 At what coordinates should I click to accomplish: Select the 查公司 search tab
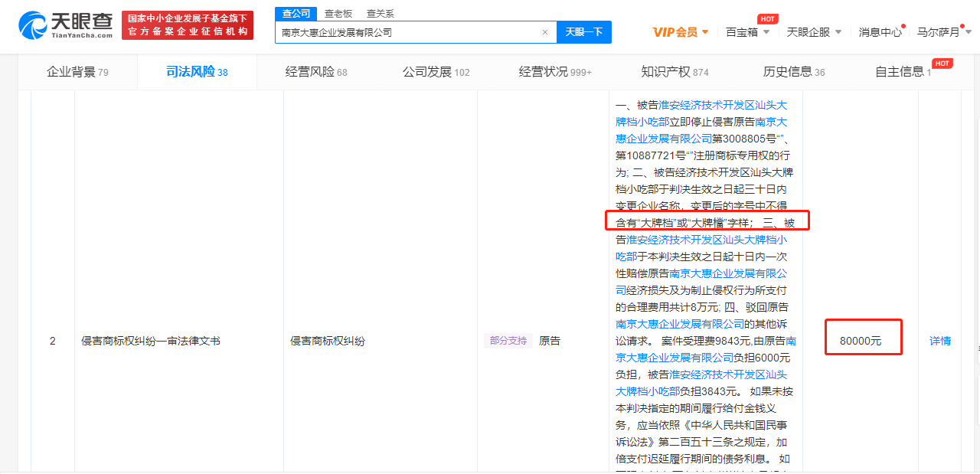click(296, 13)
